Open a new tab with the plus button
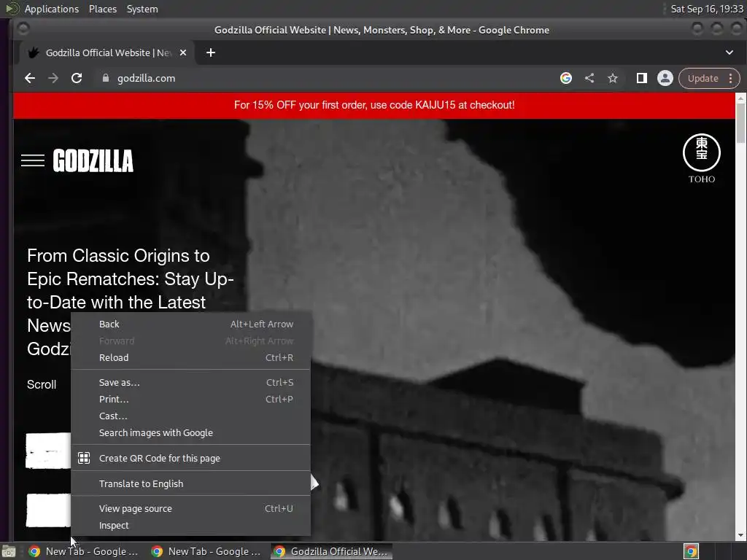Screen dimensions: 747x560 tap(211, 52)
